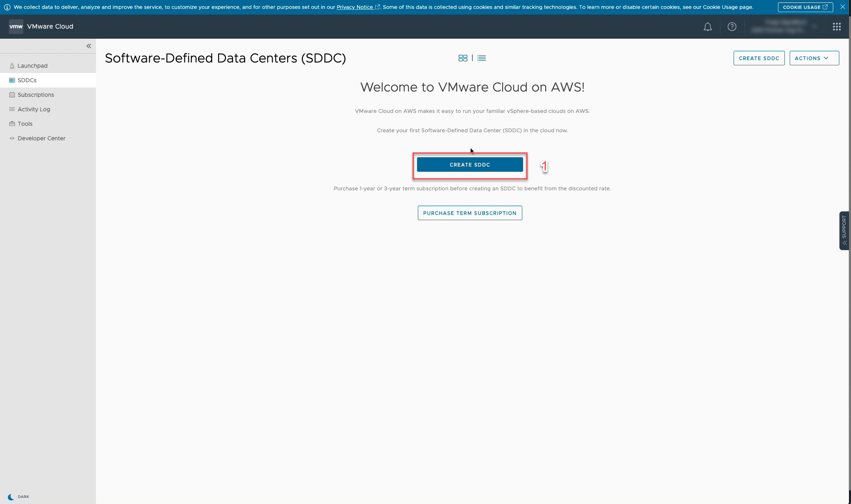Screen dimensions: 851x504
Task: Open Subscriptions in sidebar
Action: click(48, 95)
